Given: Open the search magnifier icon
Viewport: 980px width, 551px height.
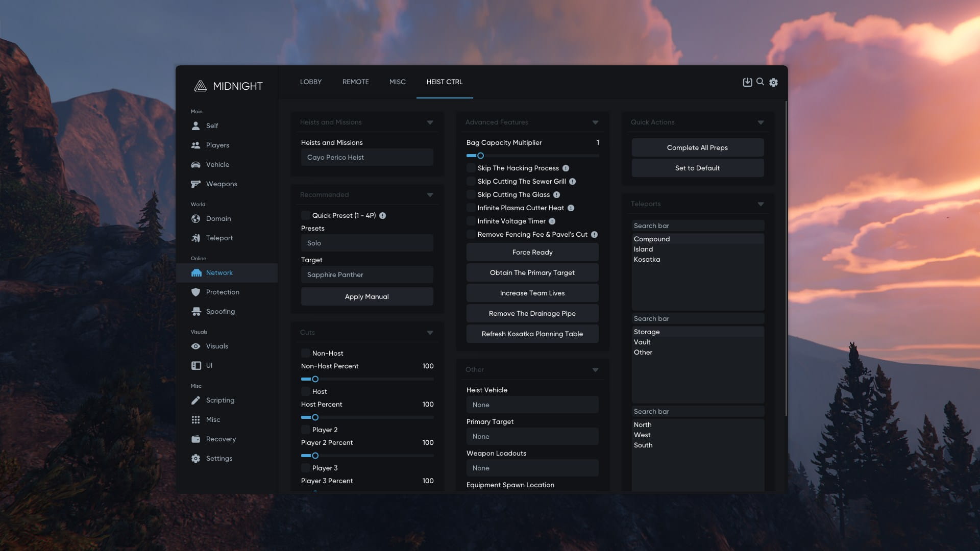Looking at the screenshot, I should (x=760, y=82).
